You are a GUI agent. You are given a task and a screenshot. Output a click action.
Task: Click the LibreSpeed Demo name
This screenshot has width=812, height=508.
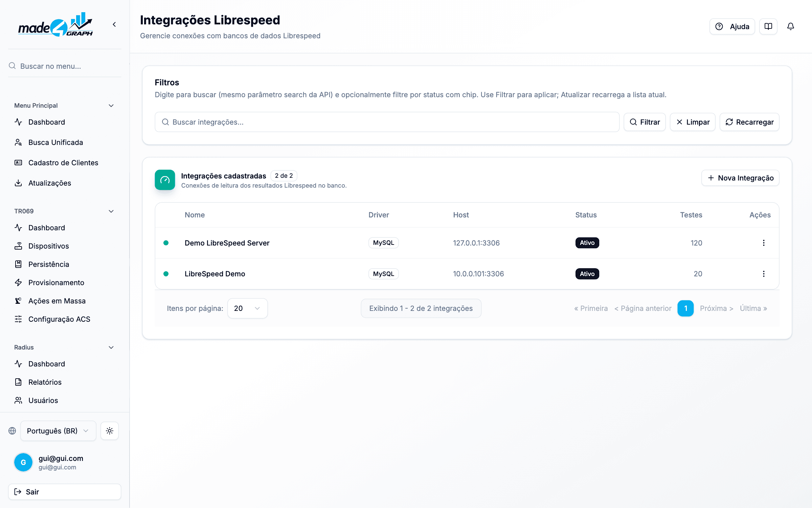[215, 274]
